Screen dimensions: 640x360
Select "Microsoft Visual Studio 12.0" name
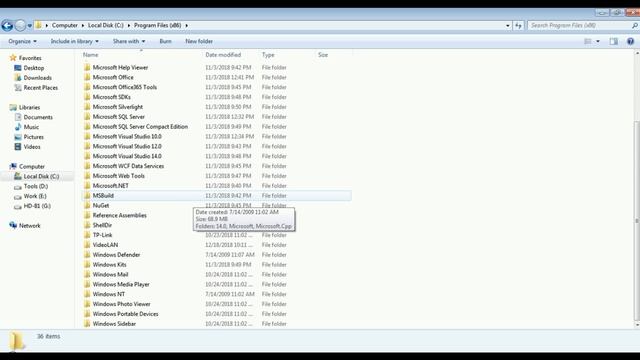point(127,146)
